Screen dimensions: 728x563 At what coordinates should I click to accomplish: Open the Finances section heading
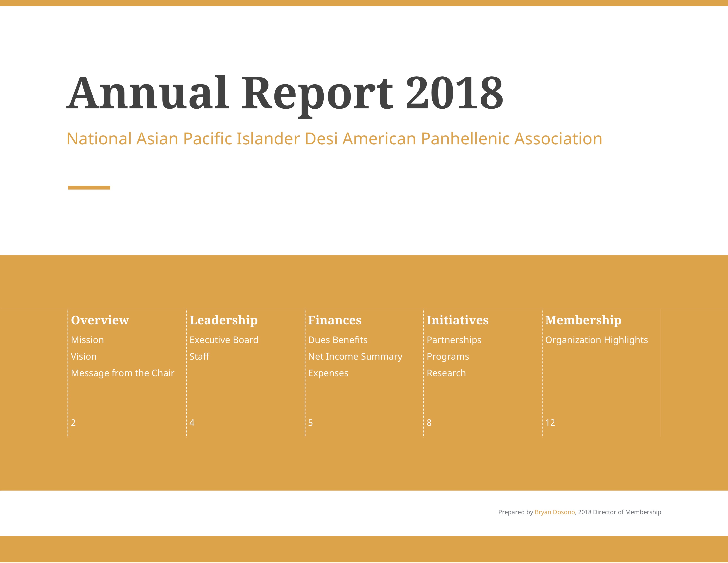click(335, 320)
